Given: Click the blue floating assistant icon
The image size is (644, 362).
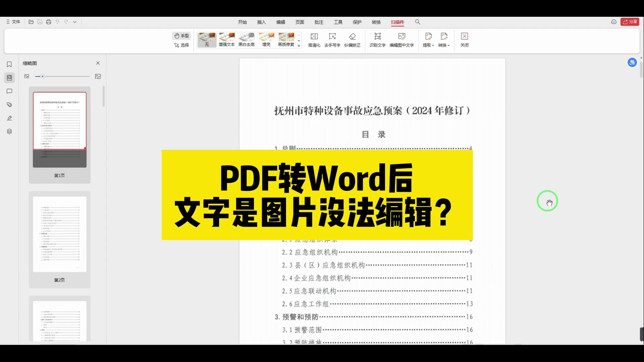Looking at the screenshot, I should [x=632, y=62].
